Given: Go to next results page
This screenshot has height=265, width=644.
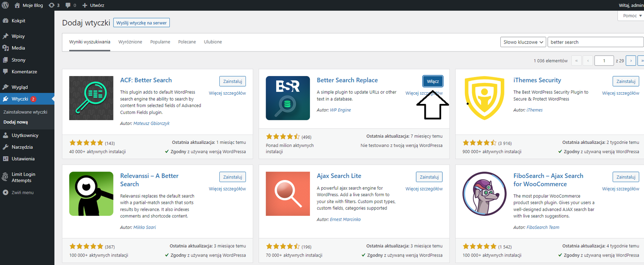Looking at the screenshot, I should (631, 61).
